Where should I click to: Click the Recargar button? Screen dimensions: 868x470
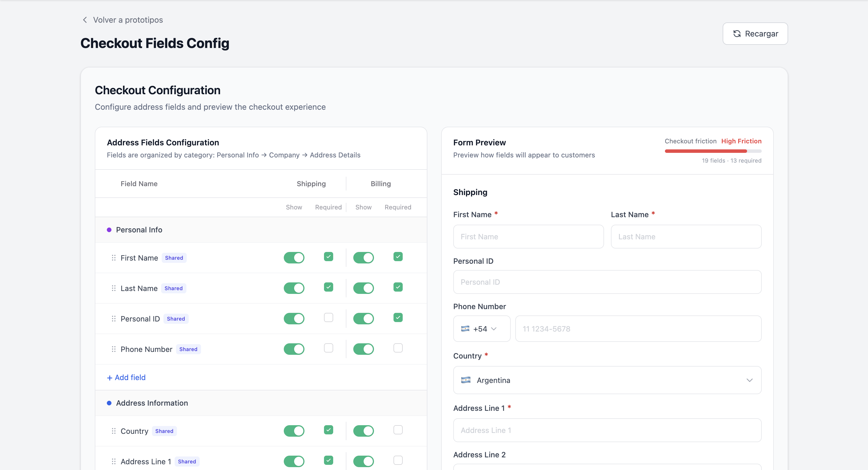755,34
